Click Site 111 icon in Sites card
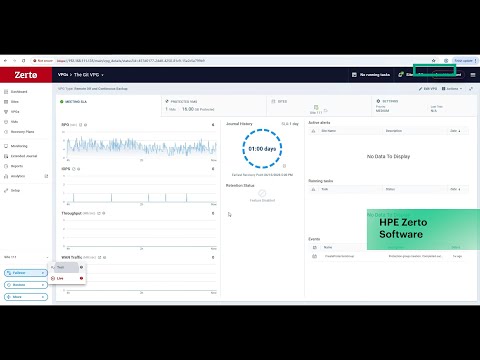Screen dimensions: 480x360 (x=316, y=107)
